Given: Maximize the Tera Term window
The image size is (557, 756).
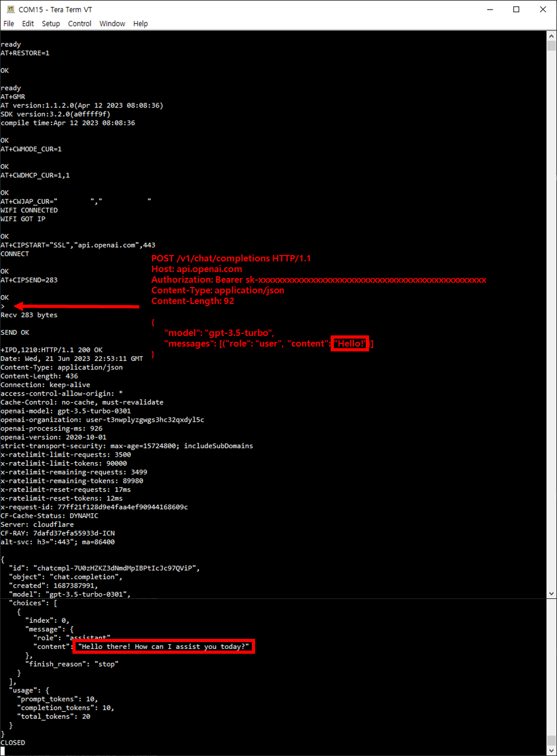Looking at the screenshot, I should point(516,10).
